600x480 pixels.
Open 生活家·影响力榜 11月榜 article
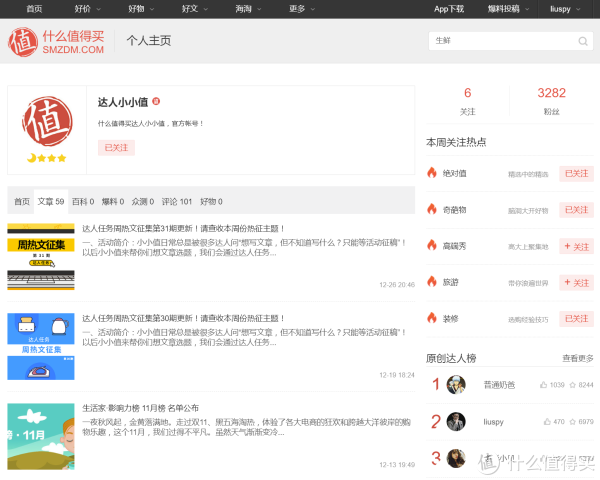point(140,408)
